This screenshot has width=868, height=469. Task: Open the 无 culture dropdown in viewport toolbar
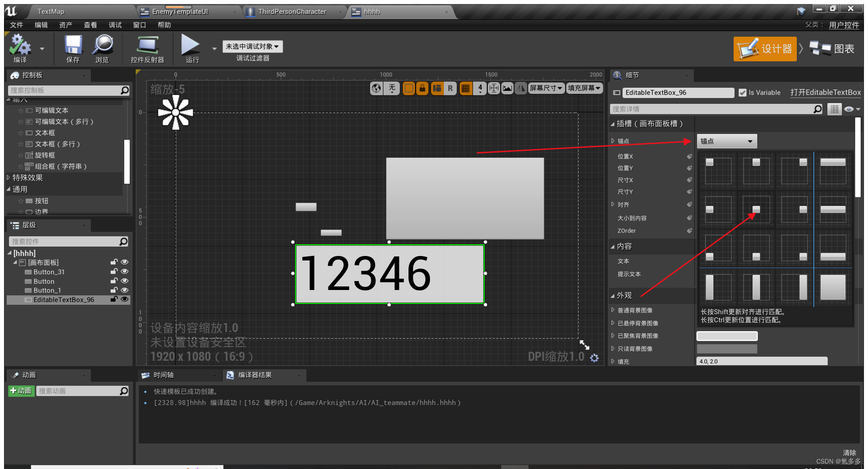[x=392, y=89]
